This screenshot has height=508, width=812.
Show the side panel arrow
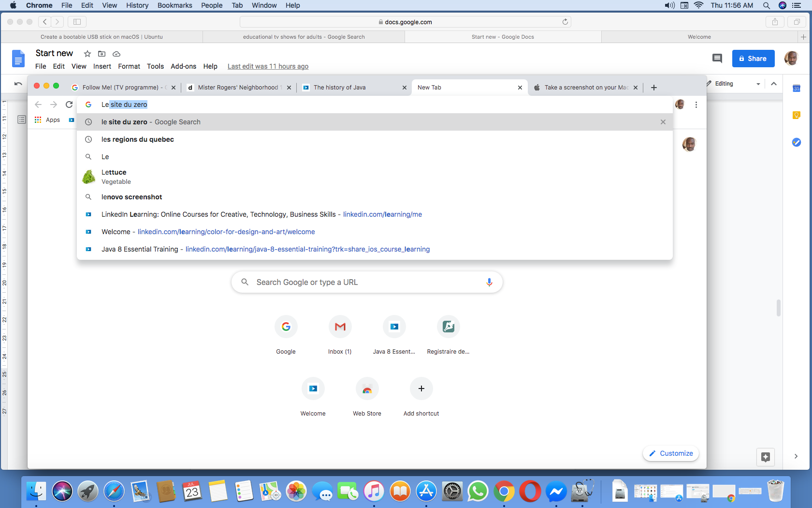coord(796,456)
